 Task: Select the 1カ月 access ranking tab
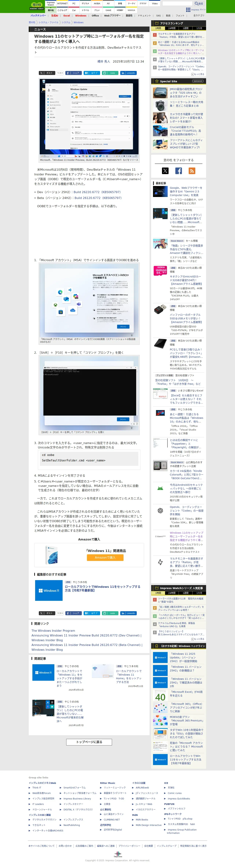199,28
